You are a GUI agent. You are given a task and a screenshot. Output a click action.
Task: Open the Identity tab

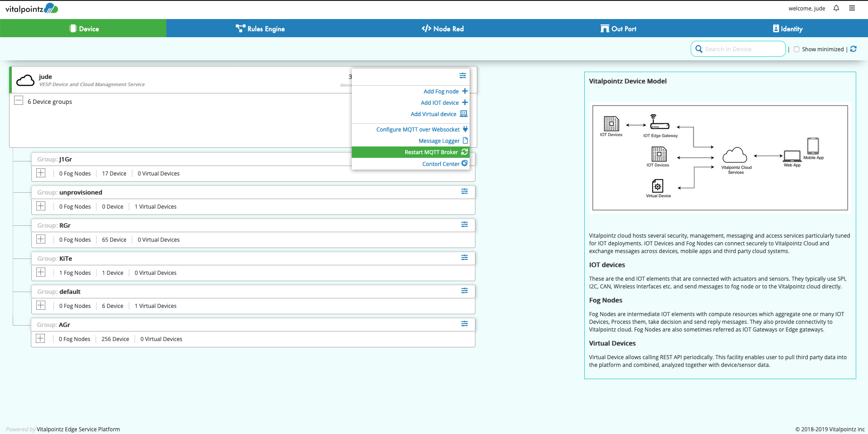787,29
